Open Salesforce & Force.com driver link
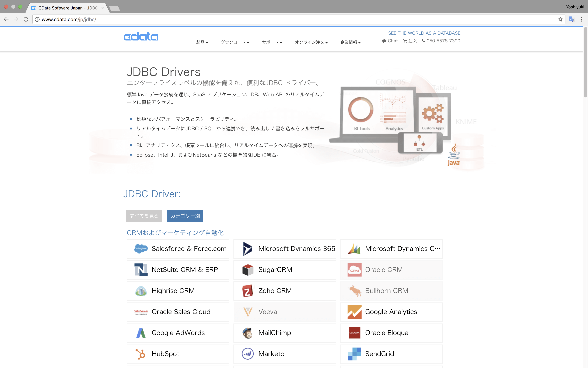The image size is (588, 368). coord(178,249)
